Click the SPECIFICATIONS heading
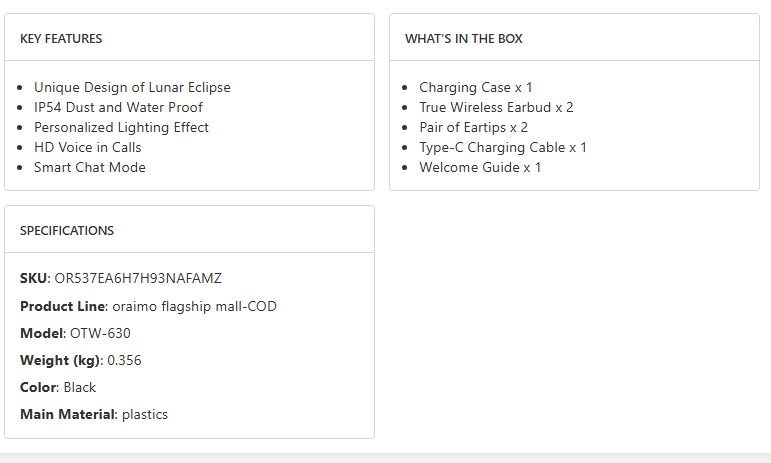The height and width of the screenshot is (463, 771). tap(67, 231)
